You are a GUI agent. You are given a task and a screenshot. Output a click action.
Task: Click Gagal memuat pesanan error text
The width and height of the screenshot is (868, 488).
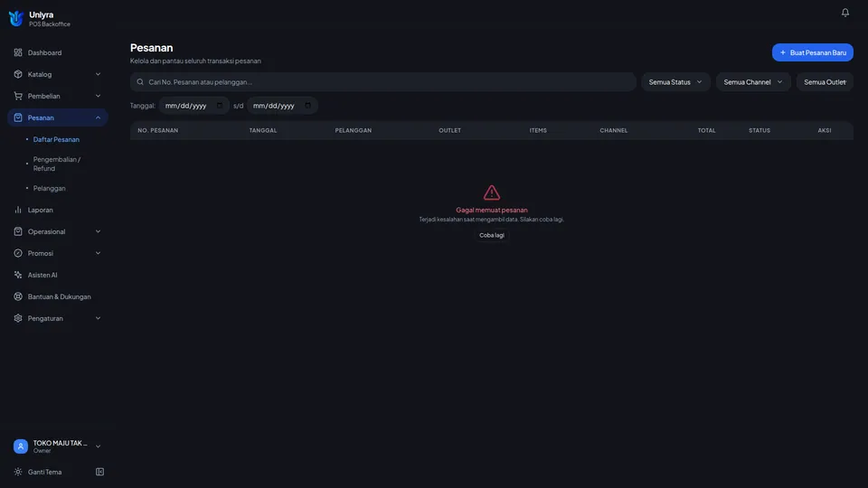tap(492, 210)
